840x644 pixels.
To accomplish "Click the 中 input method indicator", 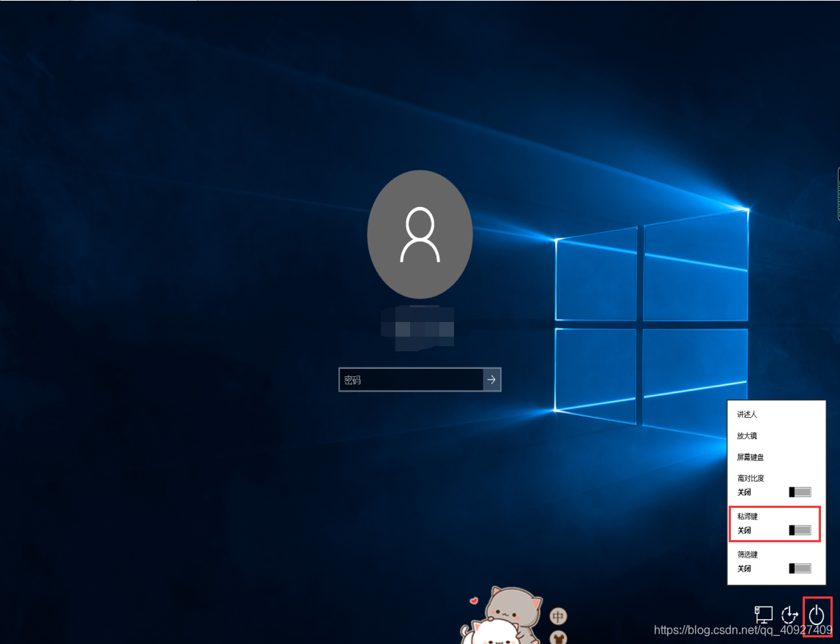I will [x=558, y=617].
